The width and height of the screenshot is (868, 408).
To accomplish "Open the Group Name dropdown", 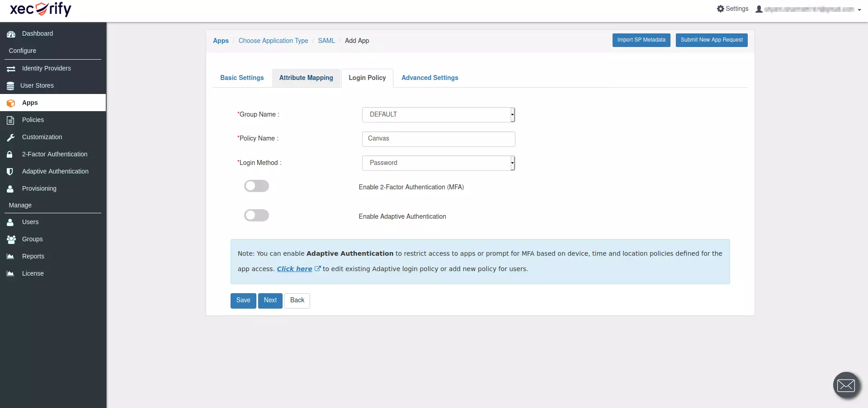I will point(438,114).
